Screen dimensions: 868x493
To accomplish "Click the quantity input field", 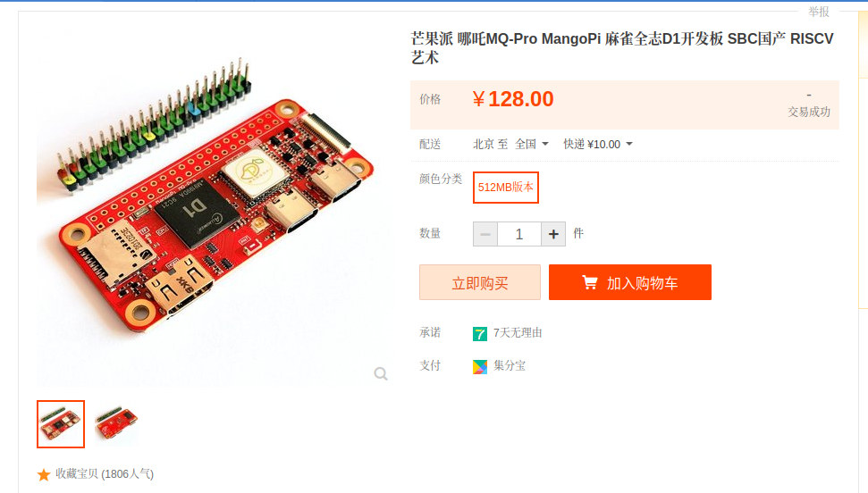I will [x=519, y=234].
